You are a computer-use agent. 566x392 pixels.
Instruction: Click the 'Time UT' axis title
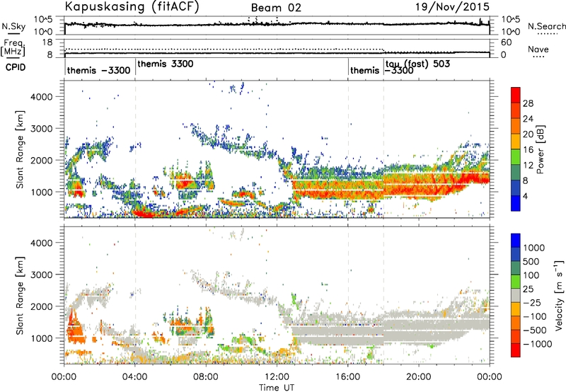tap(277, 387)
